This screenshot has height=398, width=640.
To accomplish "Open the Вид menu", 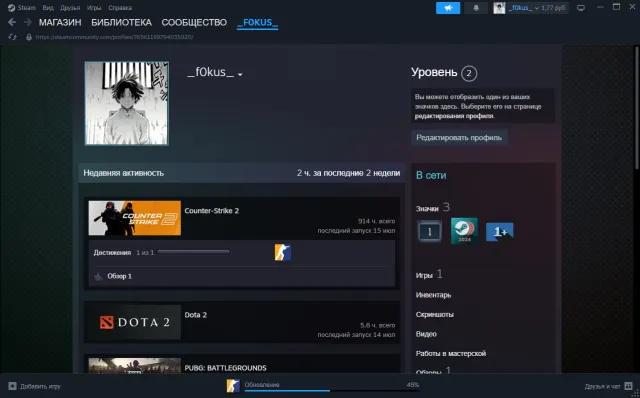I will [48, 8].
